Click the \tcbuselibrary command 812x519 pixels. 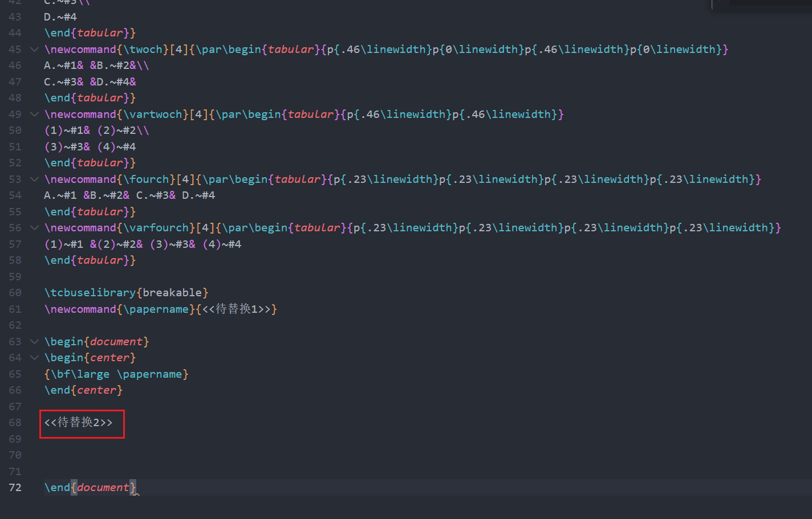pyautogui.click(x=90, y=293)
